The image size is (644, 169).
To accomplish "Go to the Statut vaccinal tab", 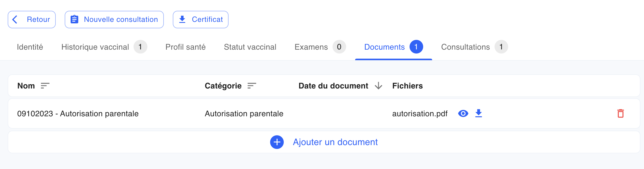I will [250, 47].
